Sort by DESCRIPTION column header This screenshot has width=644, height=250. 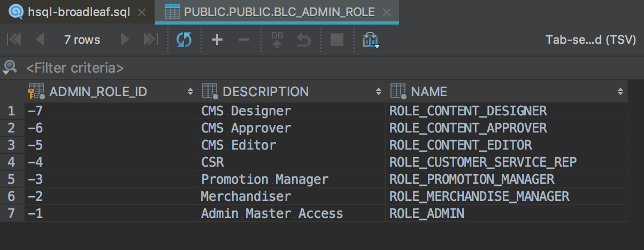pos(292,91)
